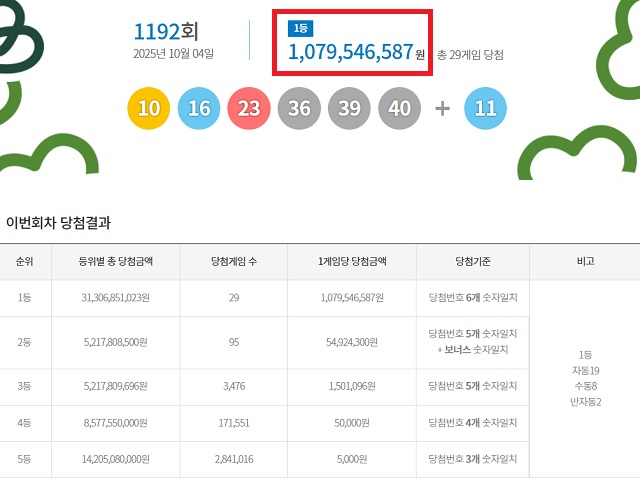Click the gray number 36 ball
This screenshot has height=478, width=640.
coord(299,108)
